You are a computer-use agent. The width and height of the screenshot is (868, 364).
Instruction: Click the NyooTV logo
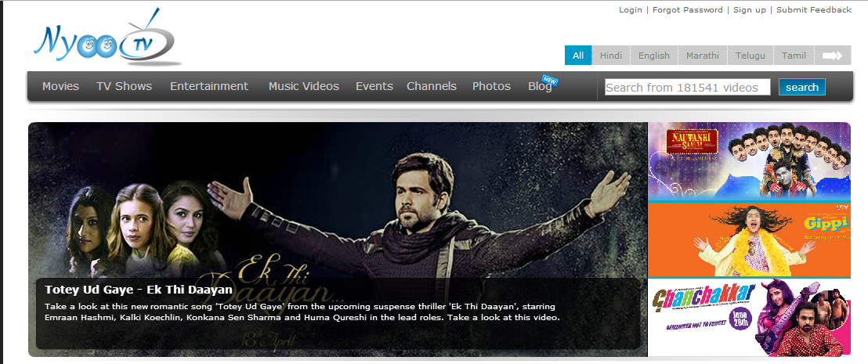coord(107,38)
